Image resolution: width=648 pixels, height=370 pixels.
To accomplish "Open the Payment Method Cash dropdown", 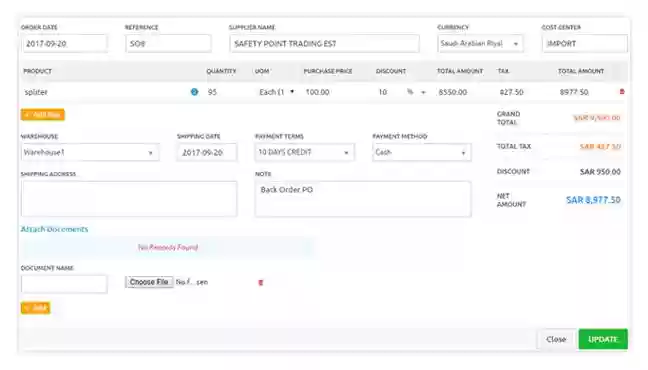I will click(422, 153).
